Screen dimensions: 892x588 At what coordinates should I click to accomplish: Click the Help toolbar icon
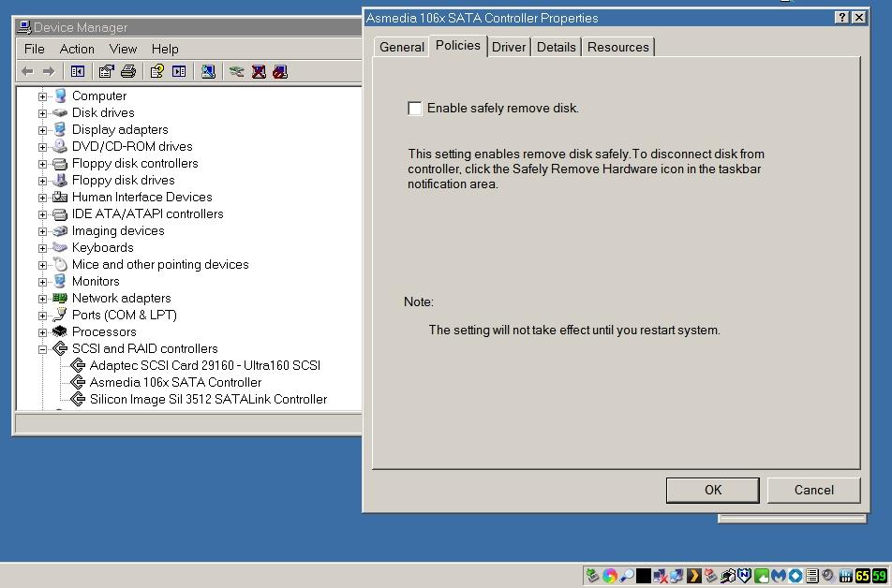point(156,71)
